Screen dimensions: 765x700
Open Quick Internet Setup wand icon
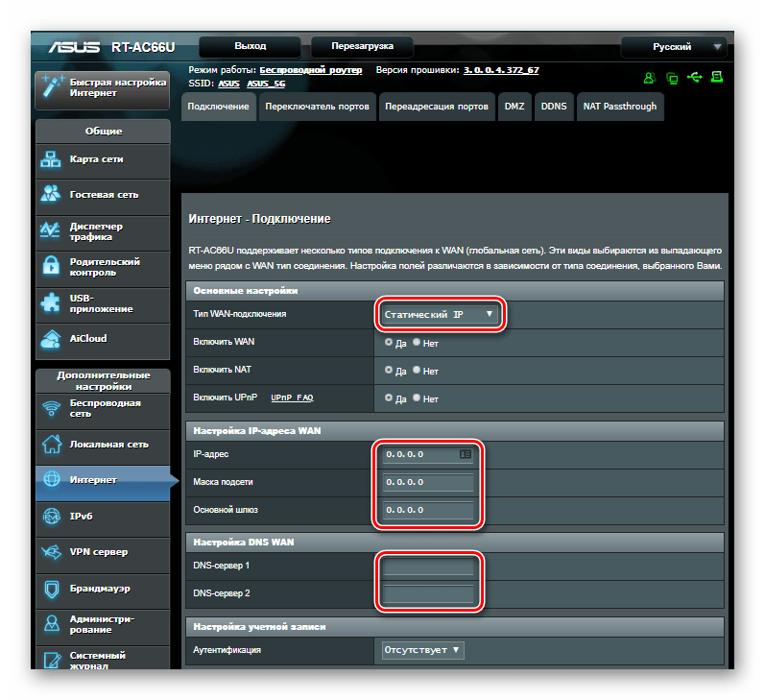[x=53, y=85]
